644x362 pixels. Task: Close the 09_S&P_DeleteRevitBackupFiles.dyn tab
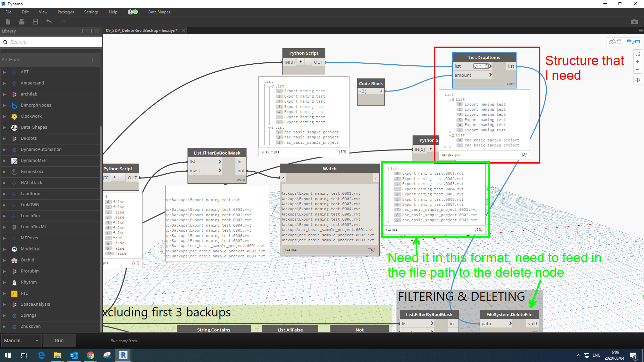(184, 31)
